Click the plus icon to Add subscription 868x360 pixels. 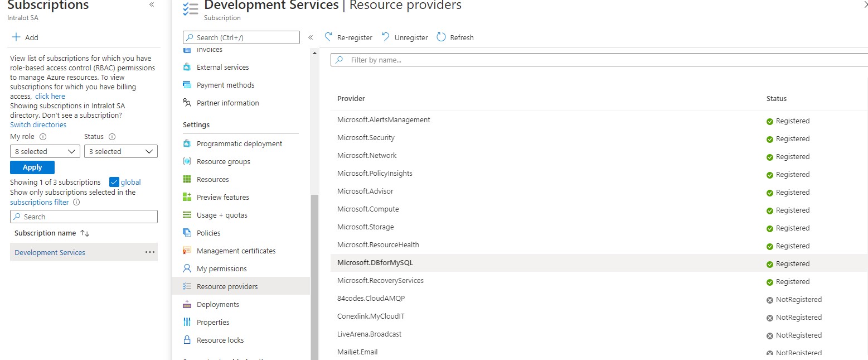[16, 37]
